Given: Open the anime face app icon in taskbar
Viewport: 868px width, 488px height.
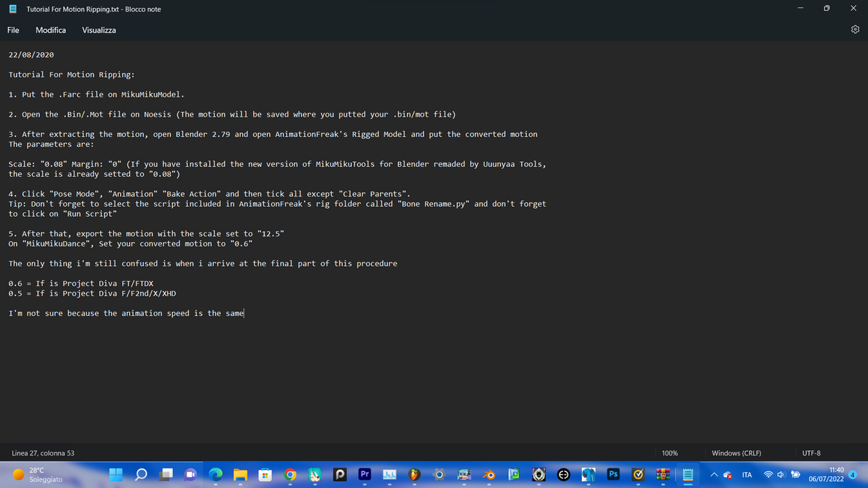Looking at the screenshot, I should [464, 474].
